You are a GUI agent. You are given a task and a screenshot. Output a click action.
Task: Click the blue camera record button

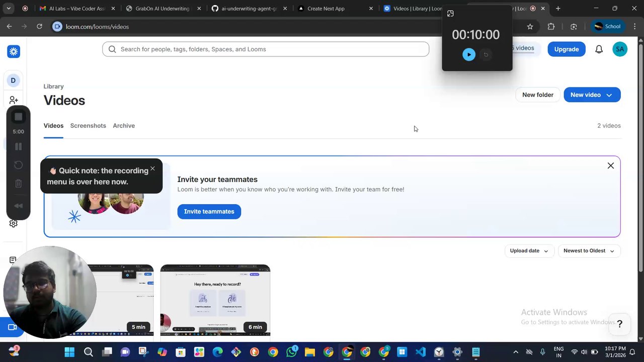point(12,327)
